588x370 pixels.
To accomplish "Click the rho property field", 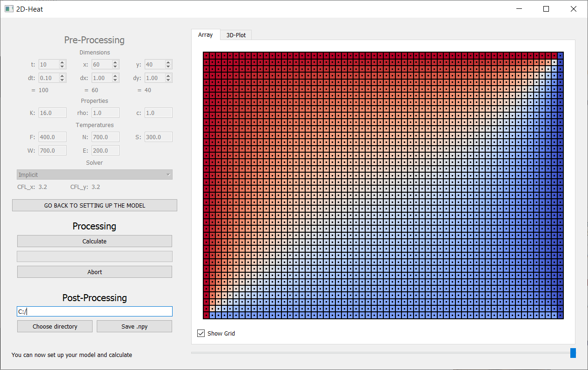I will [106, 113].
